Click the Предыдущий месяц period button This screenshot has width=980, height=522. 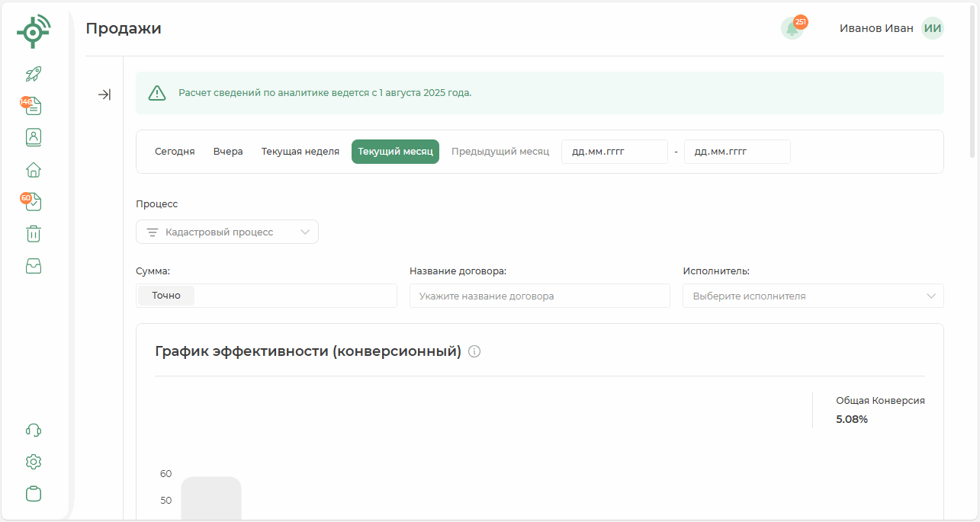[x=500, y=152]
